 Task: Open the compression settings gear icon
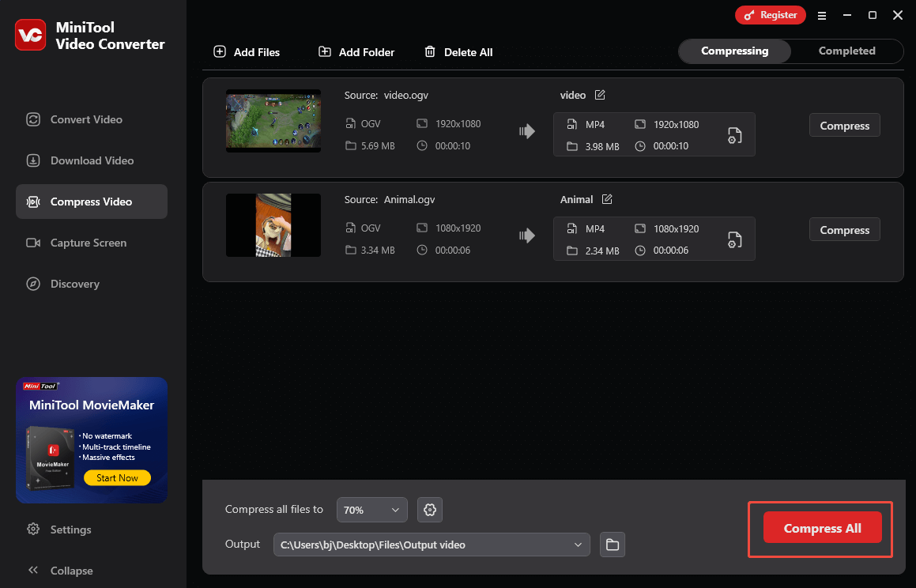pos(429,510)
